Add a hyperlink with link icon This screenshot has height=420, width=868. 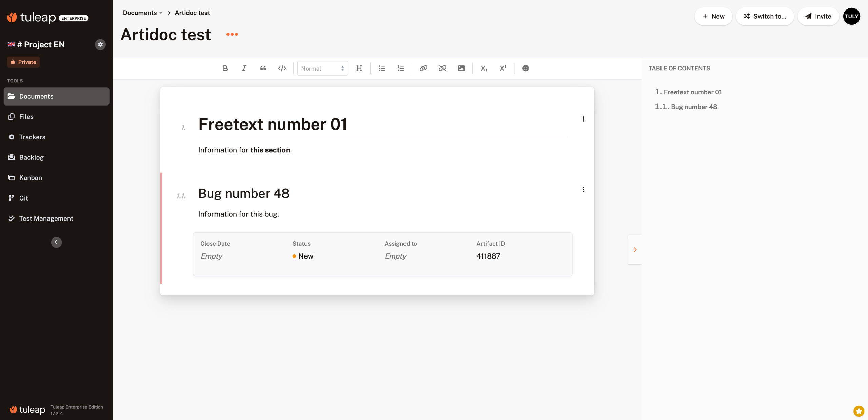click(x=423, y=68)
